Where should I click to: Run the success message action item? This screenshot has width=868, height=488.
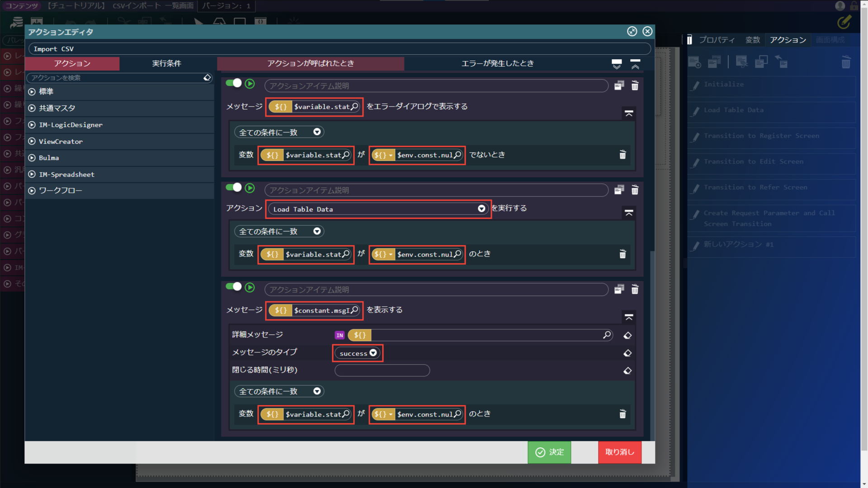(250, 287)
